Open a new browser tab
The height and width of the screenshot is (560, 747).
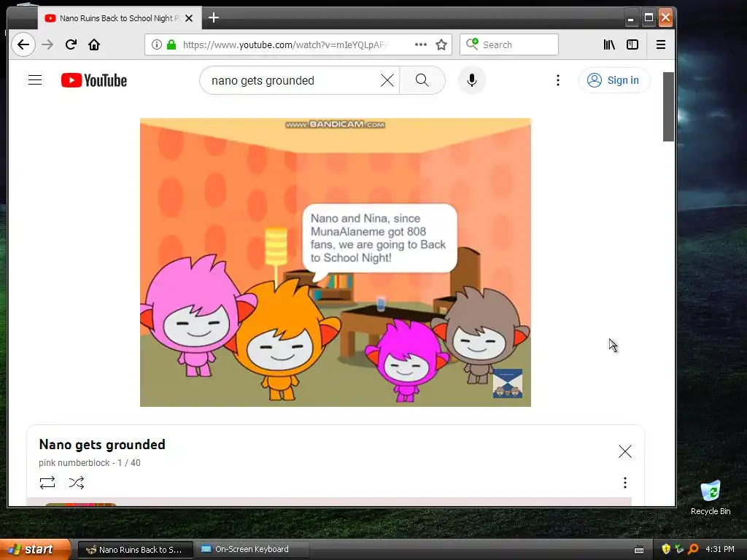tap(214, 18)
